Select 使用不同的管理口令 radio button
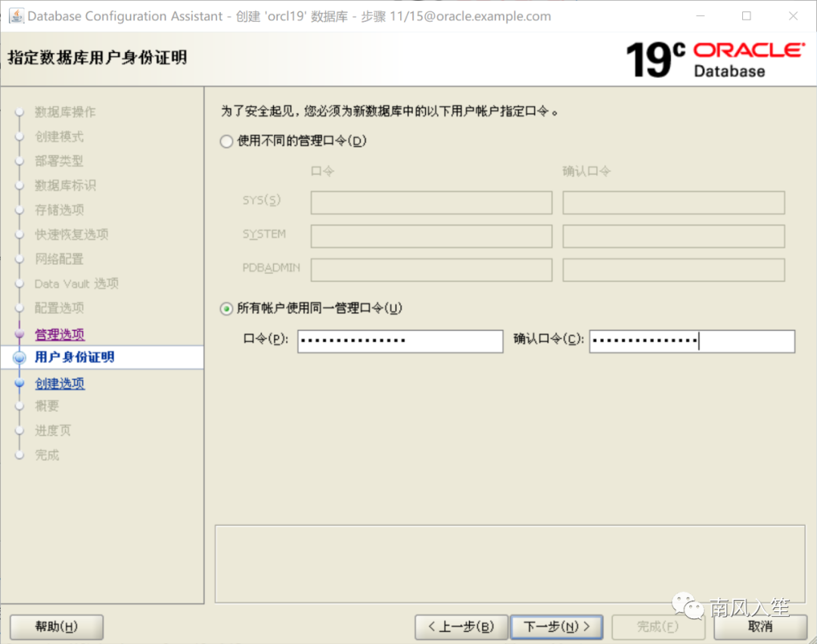The width and height of the screenshot is (817, 644). tap(226, 142)
